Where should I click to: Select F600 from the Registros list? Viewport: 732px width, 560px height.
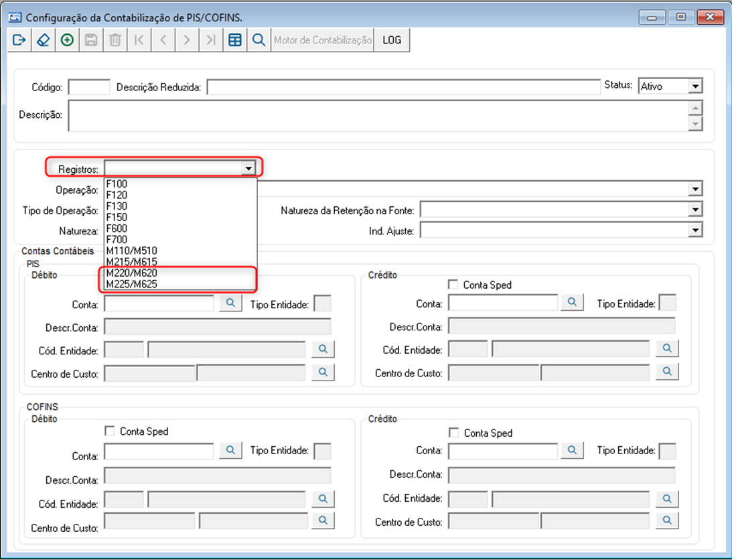point(180,228)
